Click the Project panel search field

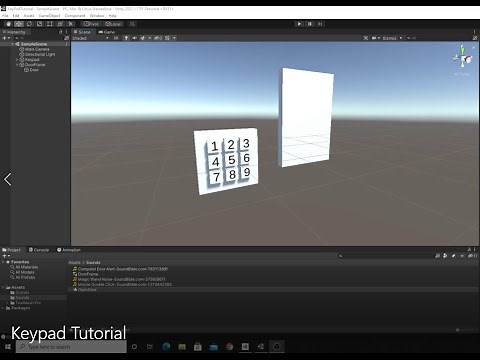point(385,256)
